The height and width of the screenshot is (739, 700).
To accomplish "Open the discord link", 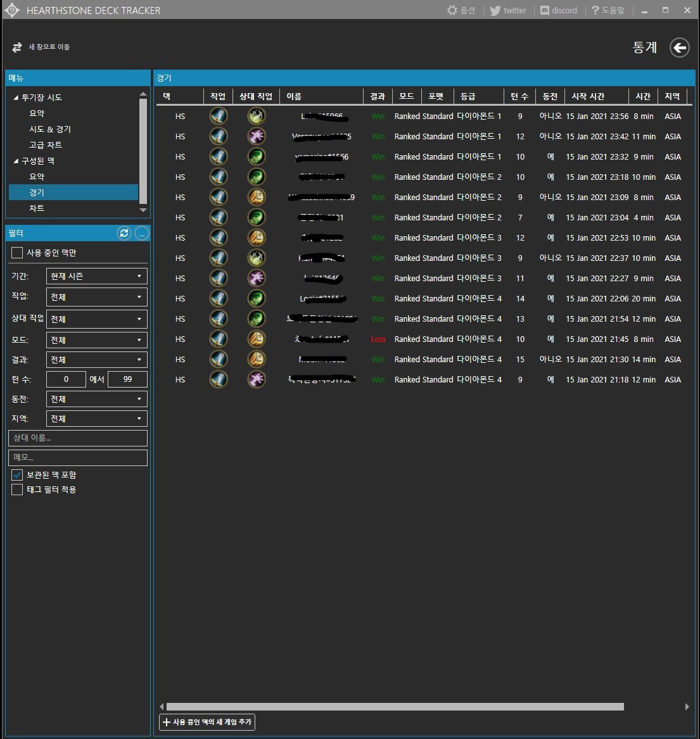I will coord(559,10).
